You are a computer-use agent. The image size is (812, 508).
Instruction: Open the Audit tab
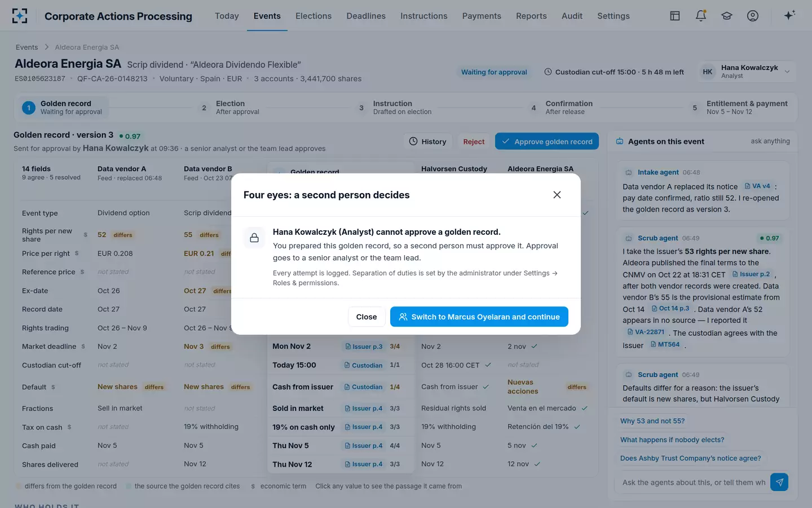(572, 16)
